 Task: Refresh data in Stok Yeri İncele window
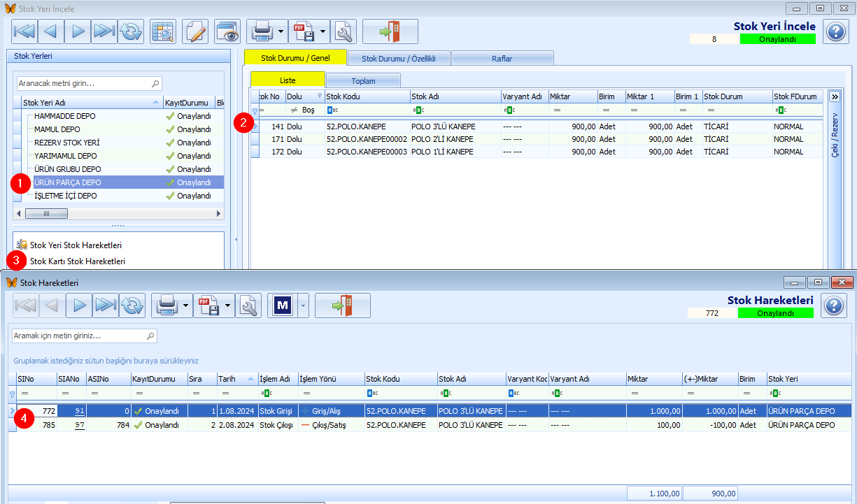point(131,31)
